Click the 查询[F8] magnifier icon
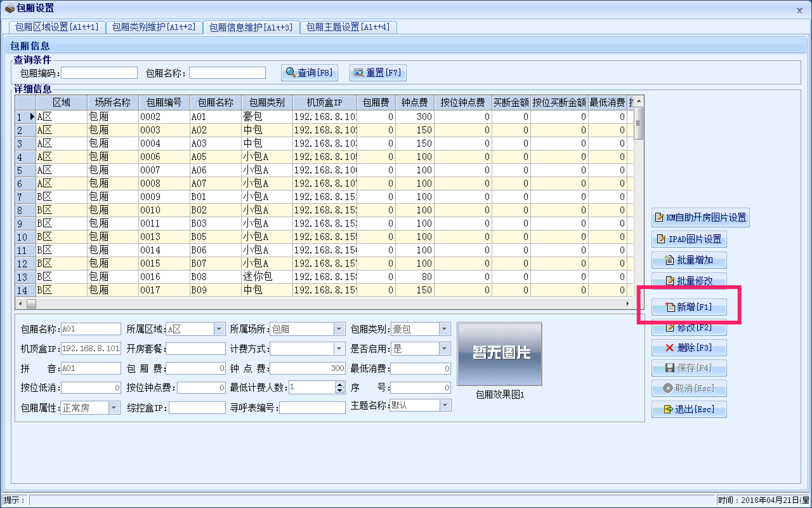Screen dimensions: 812x508 pyautogui.click(x=290, y=73)
